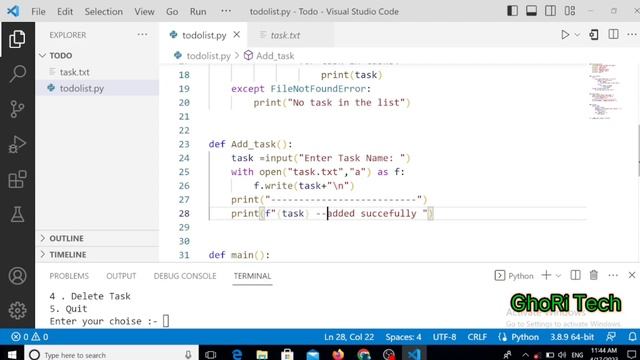Screen dimensions: 640x360
Task: Switch to the task.txt tab
Action: coord(285,36)
